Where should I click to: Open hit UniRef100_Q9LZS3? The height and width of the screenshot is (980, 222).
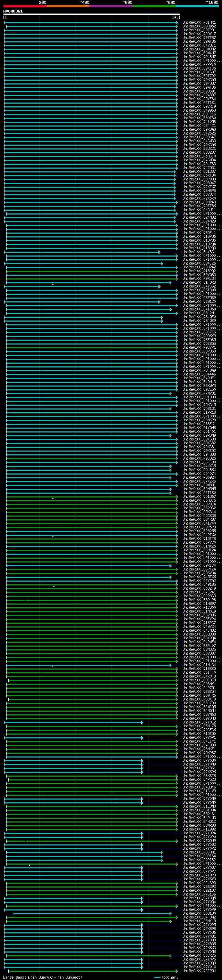(x=199, y=164)
